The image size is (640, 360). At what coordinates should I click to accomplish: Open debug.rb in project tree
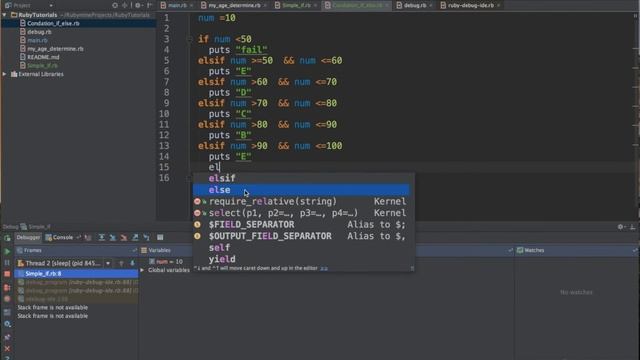coord(39,32)
